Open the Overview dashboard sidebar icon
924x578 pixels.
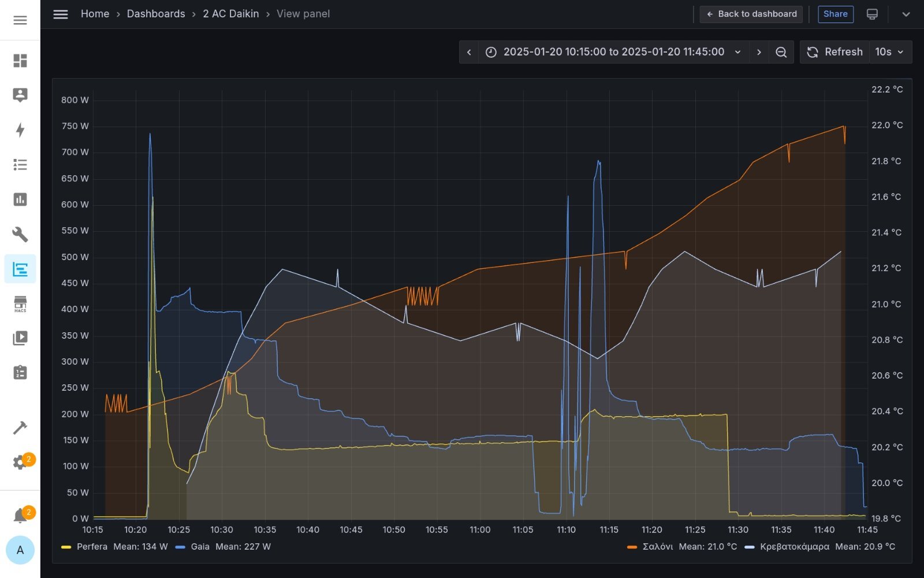[x=20, y=61]
